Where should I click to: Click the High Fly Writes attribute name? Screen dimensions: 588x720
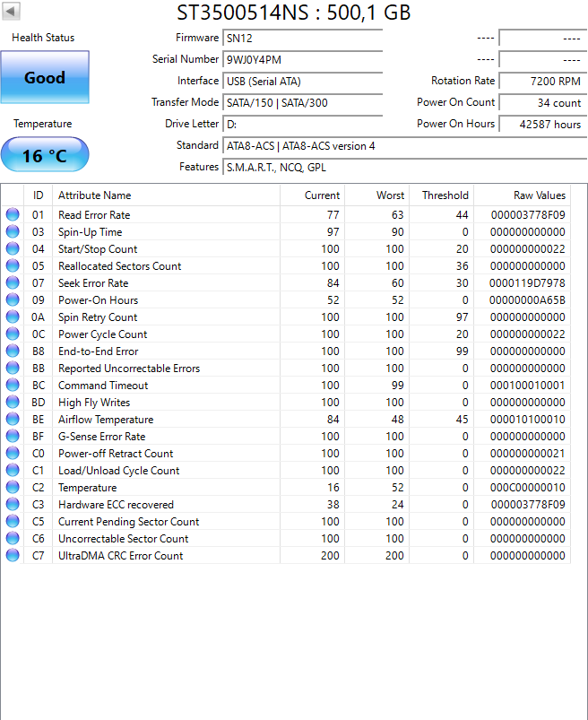coord(94,403)
